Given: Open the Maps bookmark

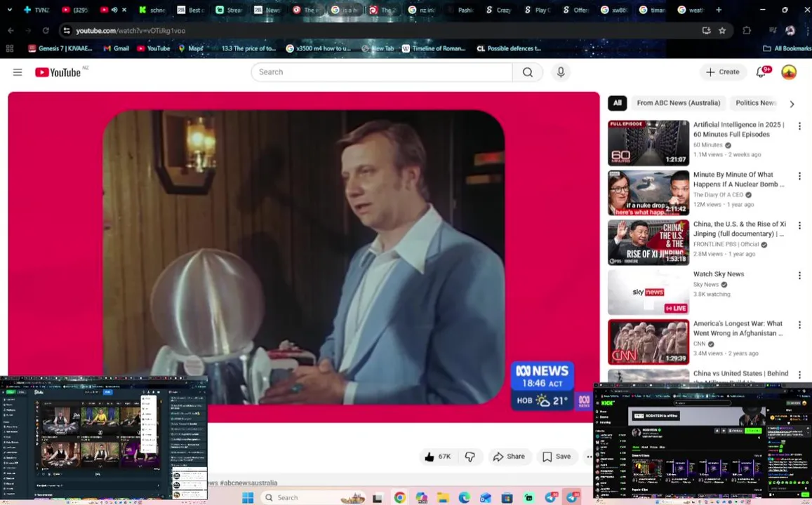Looking at the screenshot, I should click(x=191, y=48).
